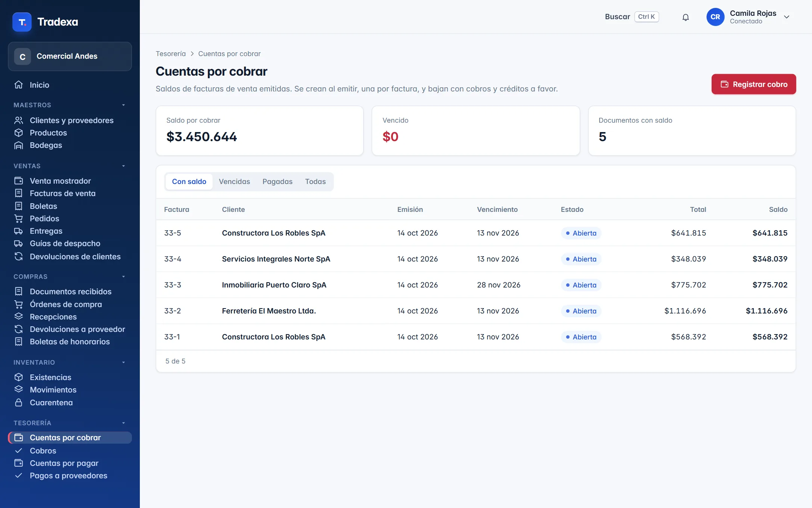The image size is (812, 508).
Task: Open invoice row 33-5
Action: (476, 233)
